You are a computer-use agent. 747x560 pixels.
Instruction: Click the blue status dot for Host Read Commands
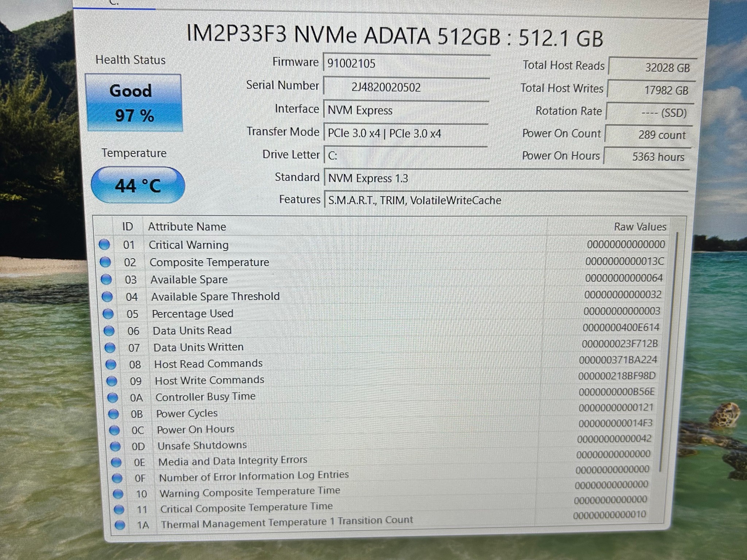(x=111, y=365)
